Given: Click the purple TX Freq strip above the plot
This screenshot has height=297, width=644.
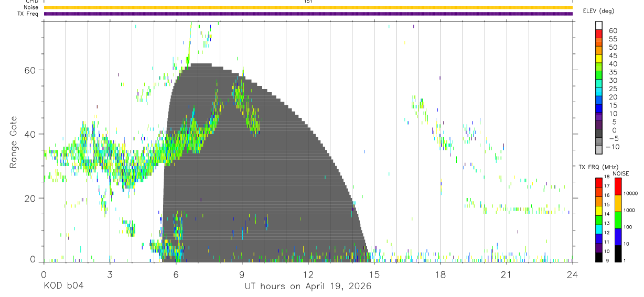Looking at the screenshot, I should pos(308,14).
